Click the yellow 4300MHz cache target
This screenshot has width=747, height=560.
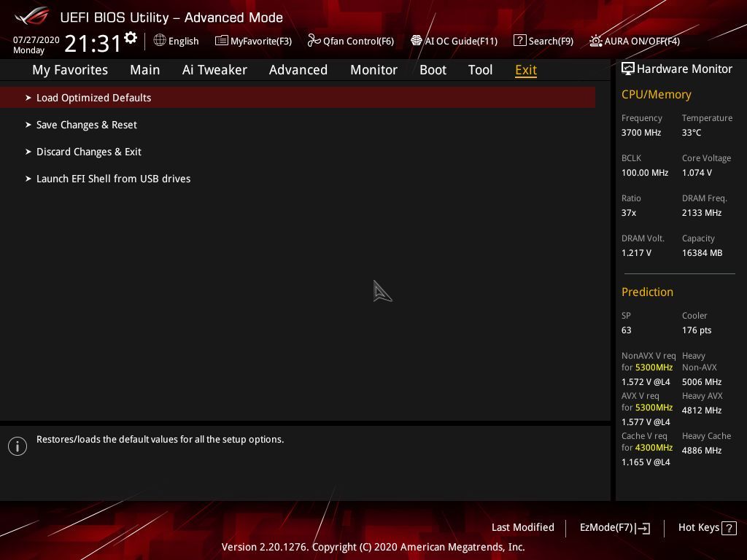coord(654,448)
